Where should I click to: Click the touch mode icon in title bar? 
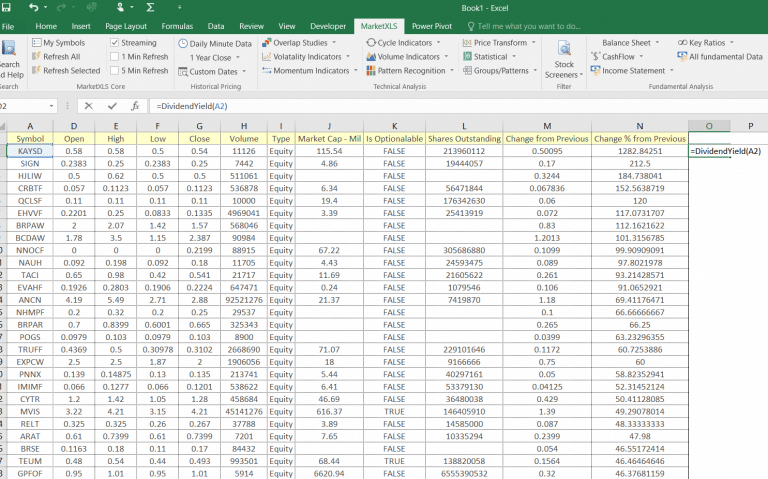pyautogui.click(x=120, y=7)
